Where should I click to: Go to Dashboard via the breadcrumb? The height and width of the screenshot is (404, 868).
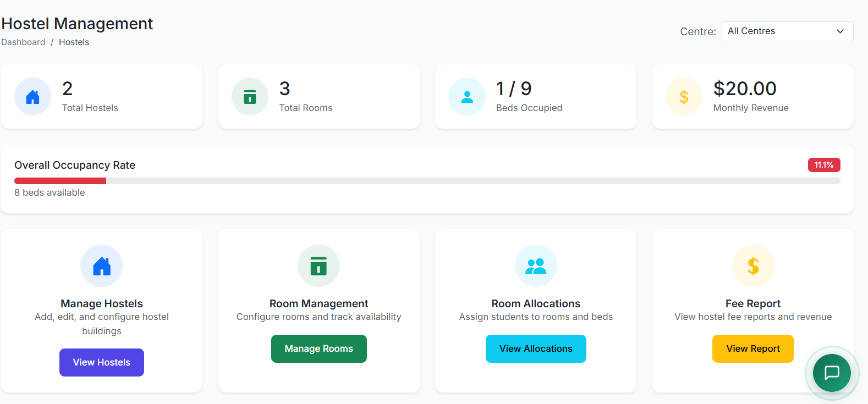coord(23,42)
